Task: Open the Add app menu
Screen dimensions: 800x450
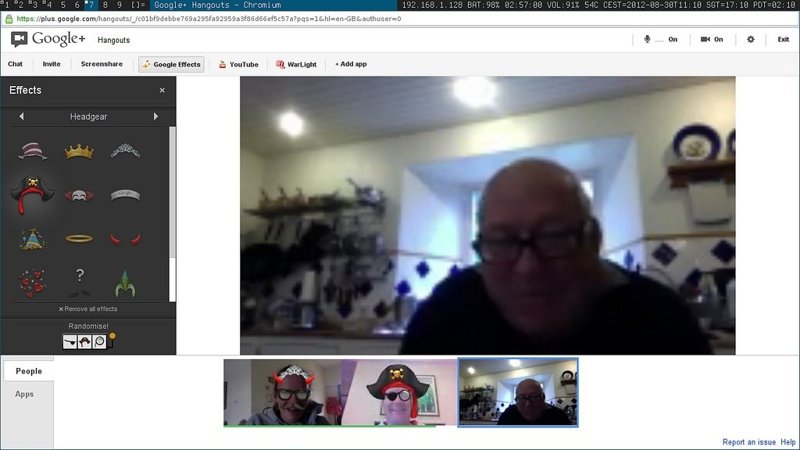Action: [x=351, y=64]
